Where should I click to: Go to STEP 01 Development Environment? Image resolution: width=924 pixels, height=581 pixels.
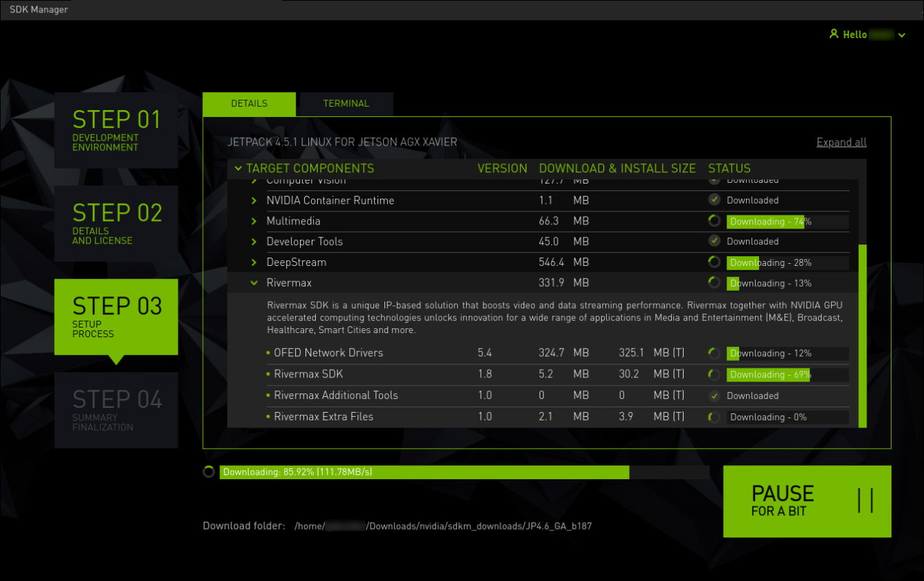point(116,130)
